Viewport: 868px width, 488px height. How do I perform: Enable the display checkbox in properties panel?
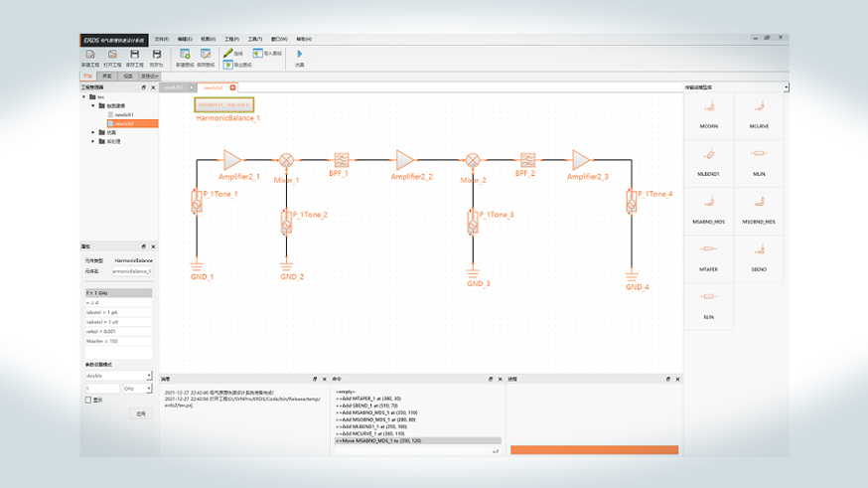pos(88,400)
